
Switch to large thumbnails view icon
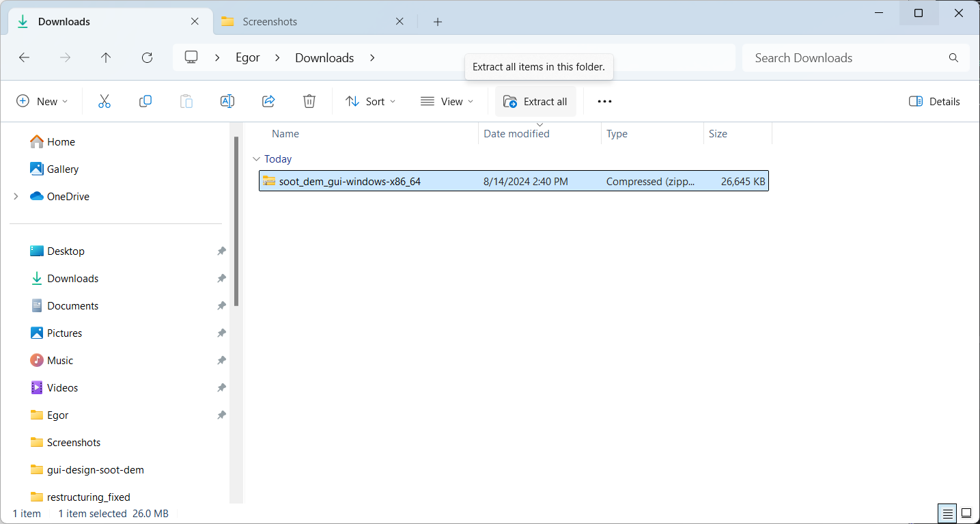click(967, 513)
